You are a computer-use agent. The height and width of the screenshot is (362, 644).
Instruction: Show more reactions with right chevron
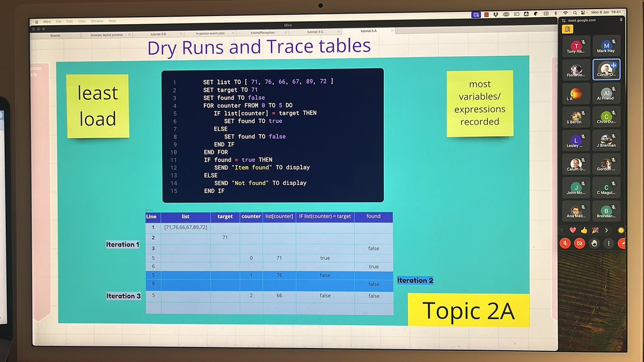pos(606,230)
